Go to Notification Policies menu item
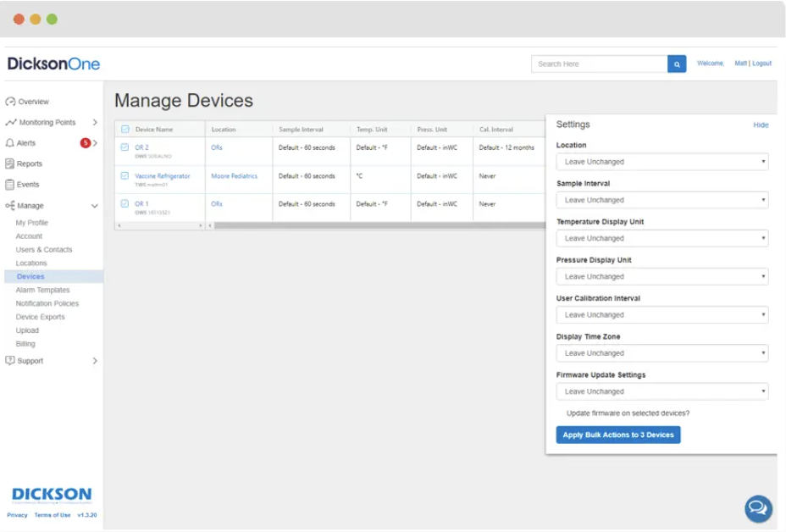The image size is (786, 532). [47, 303]
